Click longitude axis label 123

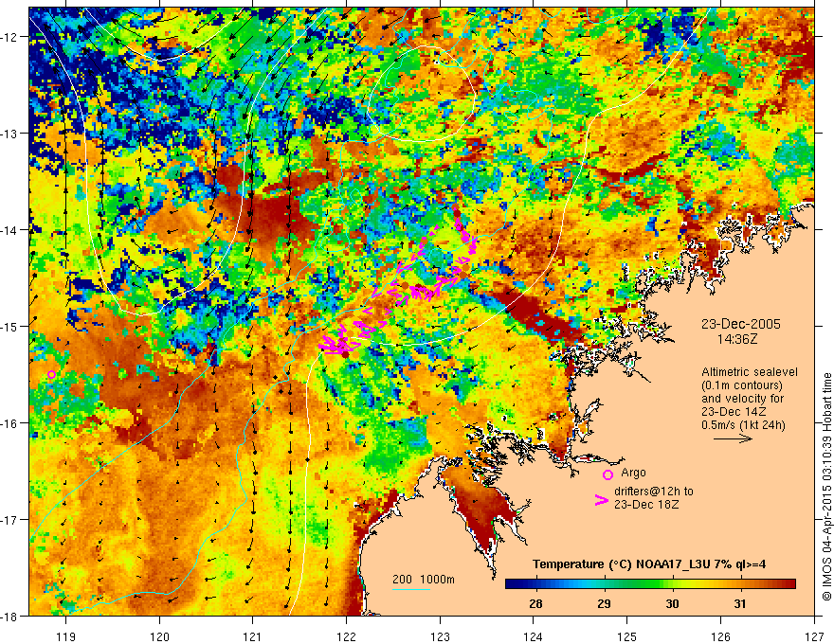pyautogui.click(x=440, y=636)
